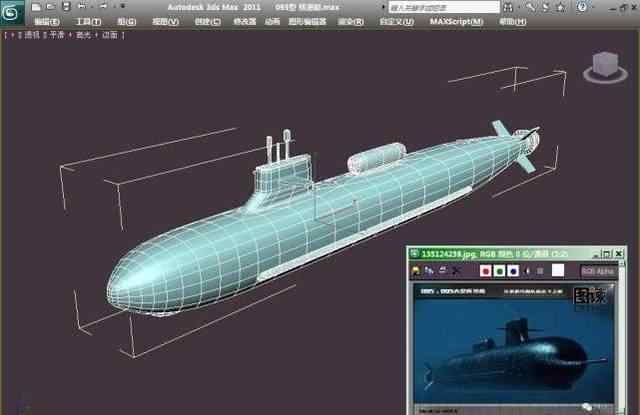Click the [+] viewport general label
The image size is (640, 415).
coord(10,34)
